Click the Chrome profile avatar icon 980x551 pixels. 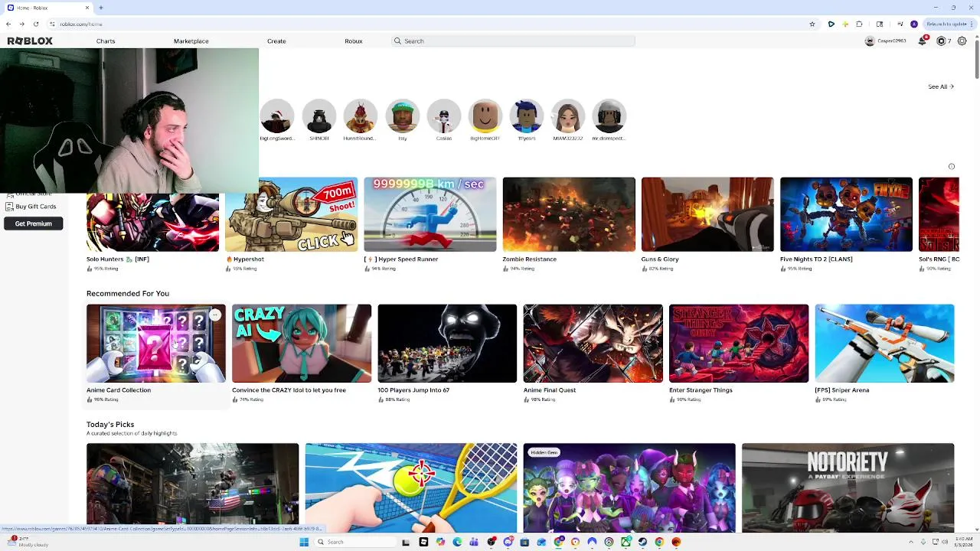coord(914,24)
